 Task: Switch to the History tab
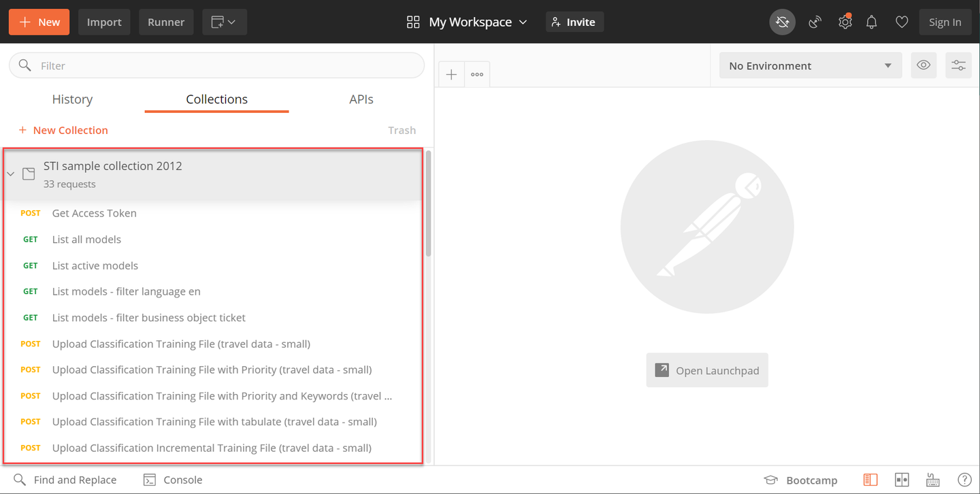coord(72,99)
